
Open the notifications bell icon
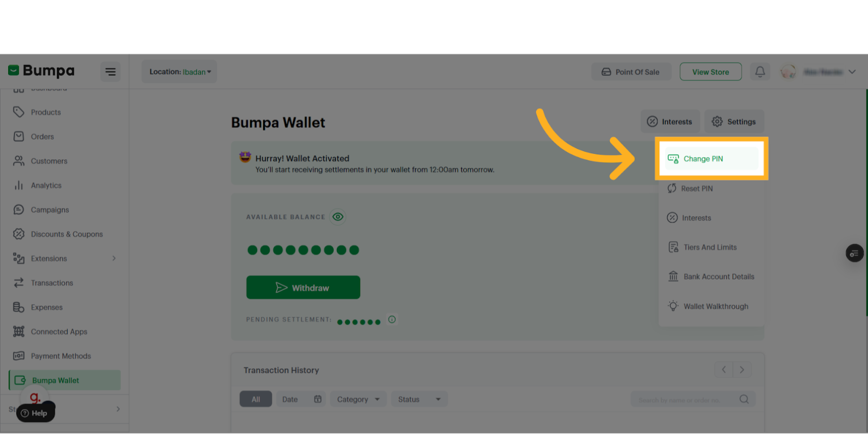click(760, 72)
